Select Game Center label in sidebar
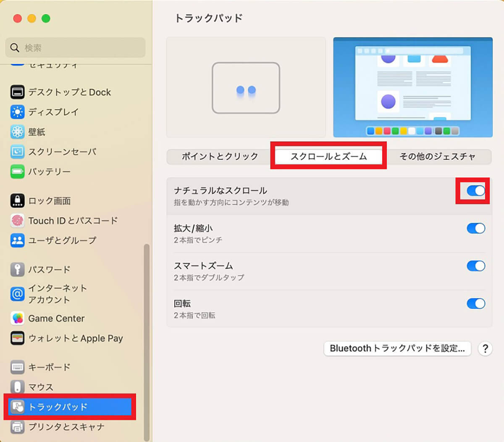504x442 pixels. pos(56,318)
